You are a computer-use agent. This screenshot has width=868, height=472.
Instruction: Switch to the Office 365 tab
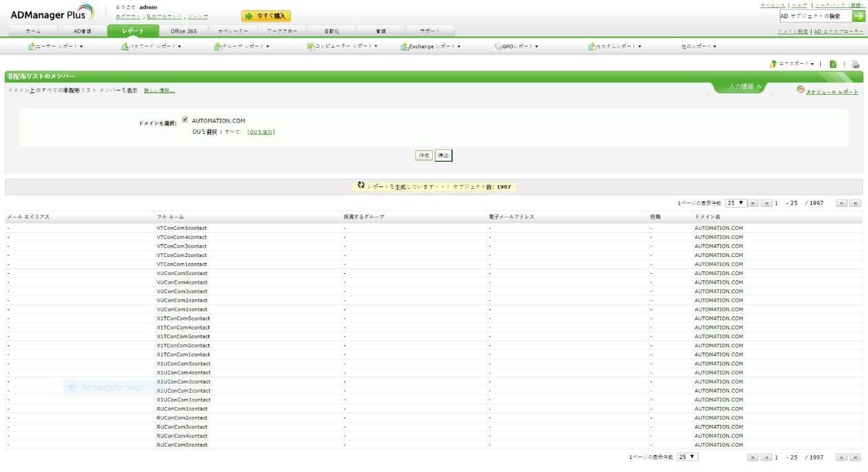pos(184,31)
